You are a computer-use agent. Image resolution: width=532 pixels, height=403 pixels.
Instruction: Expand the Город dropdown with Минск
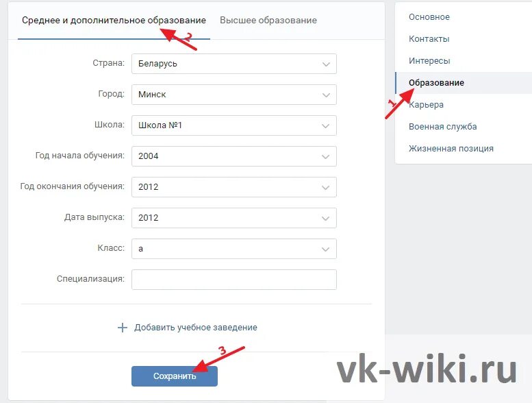pos(233,95)
